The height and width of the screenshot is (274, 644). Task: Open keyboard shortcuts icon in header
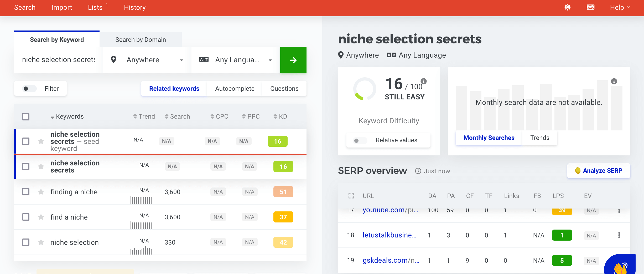click(x=590, y=7)
